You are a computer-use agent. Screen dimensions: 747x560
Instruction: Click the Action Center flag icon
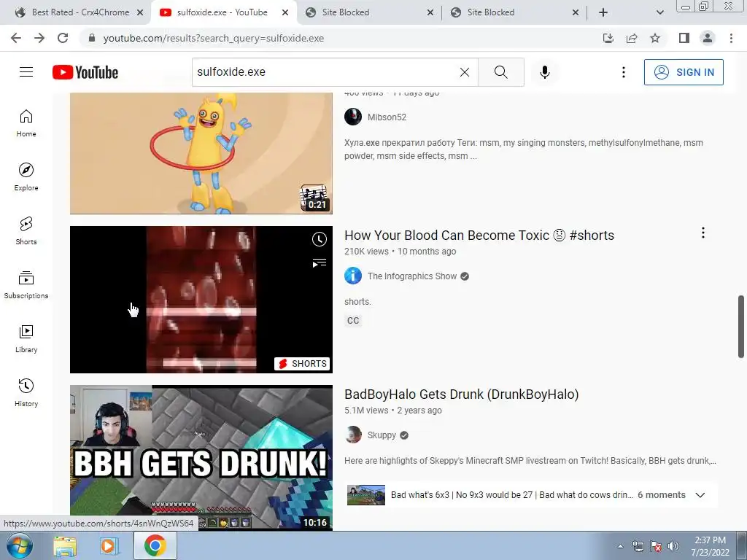click(656, 546)
